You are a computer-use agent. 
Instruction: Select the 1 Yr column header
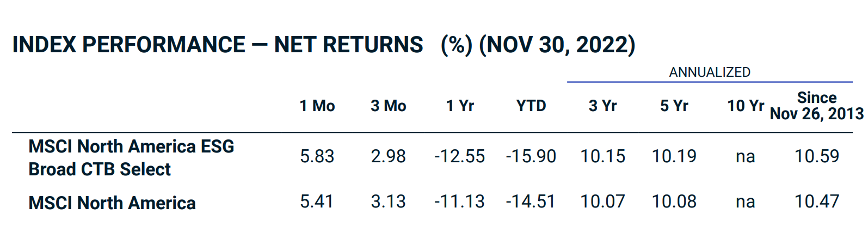point(460,106)
